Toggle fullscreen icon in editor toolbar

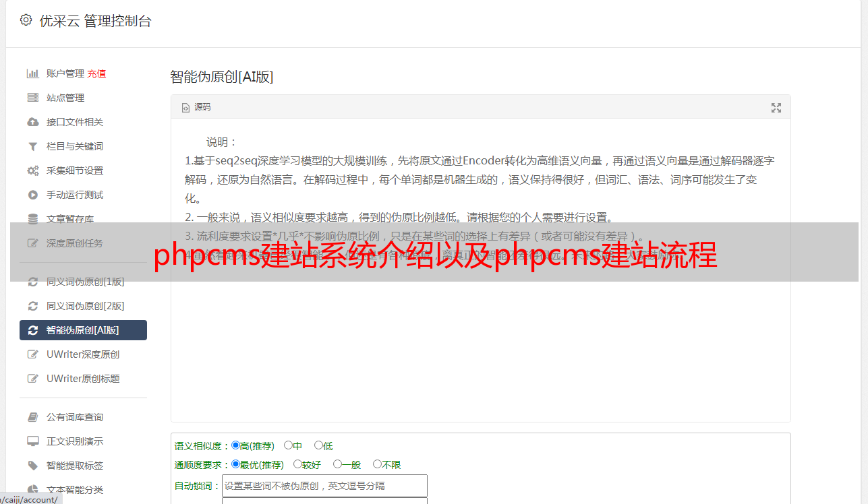coord(776,108)
